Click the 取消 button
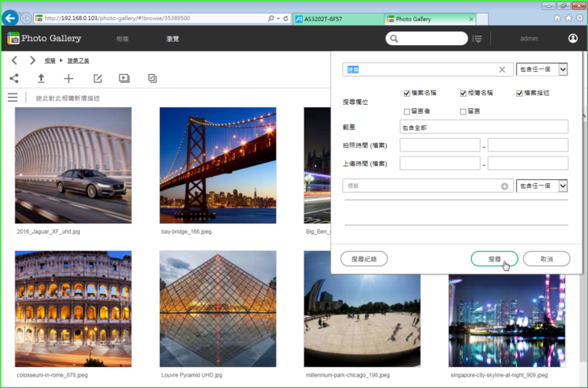 (x=547, y=259)
